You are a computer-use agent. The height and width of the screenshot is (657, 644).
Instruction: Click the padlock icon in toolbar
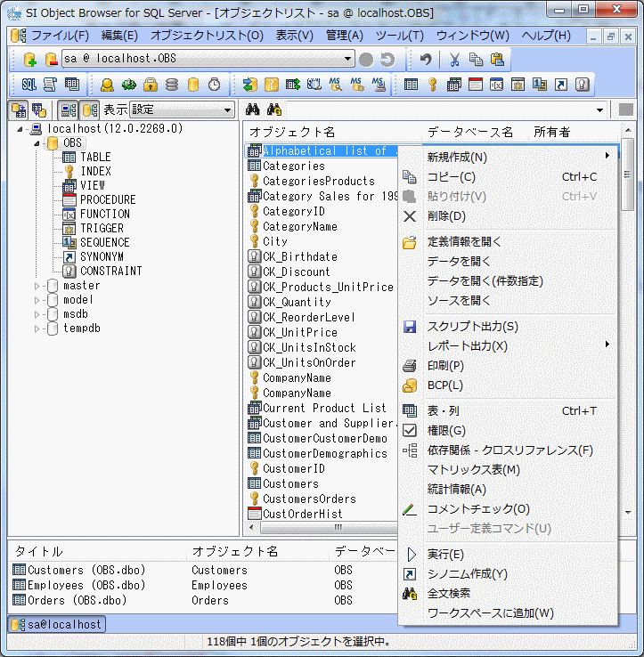coord(151,85)
